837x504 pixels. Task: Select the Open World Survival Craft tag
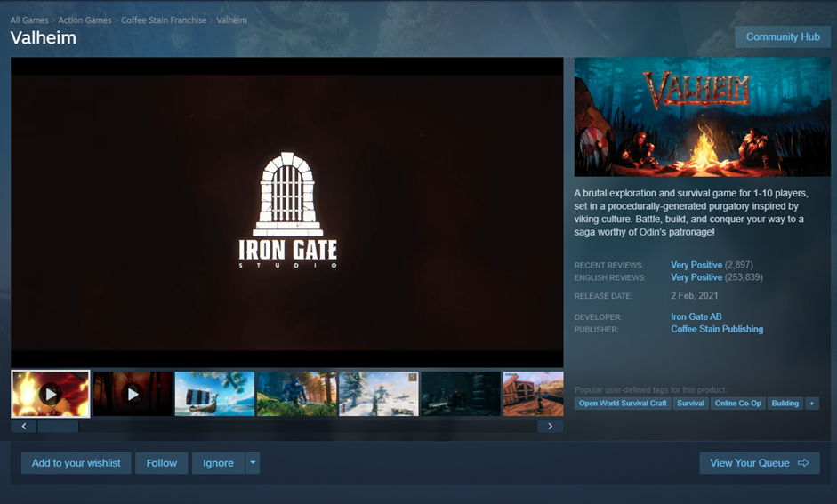[623, 404]
